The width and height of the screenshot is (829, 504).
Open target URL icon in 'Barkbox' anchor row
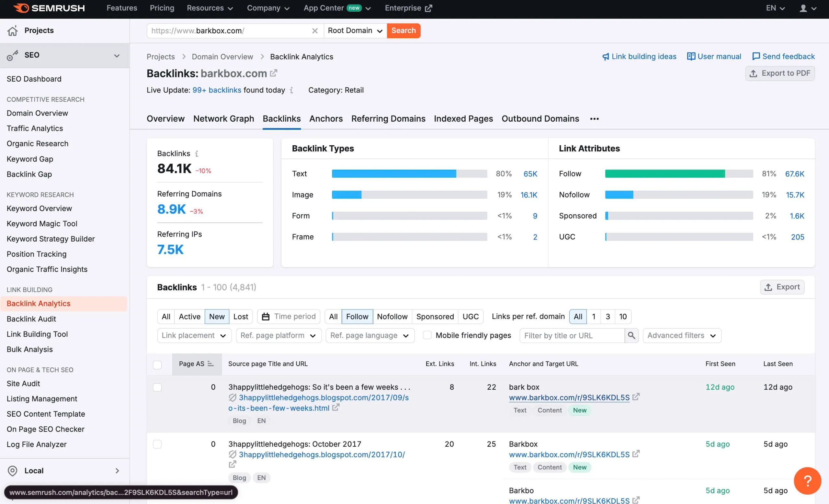coord(636,454)
